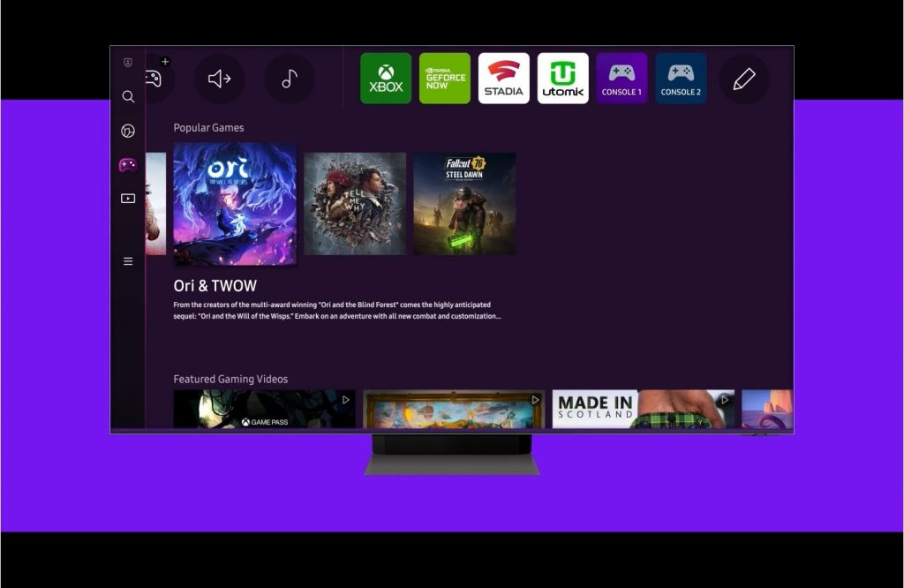Launch the Xbox app tile
904x588 pixels.
click(x=386, y=79)
